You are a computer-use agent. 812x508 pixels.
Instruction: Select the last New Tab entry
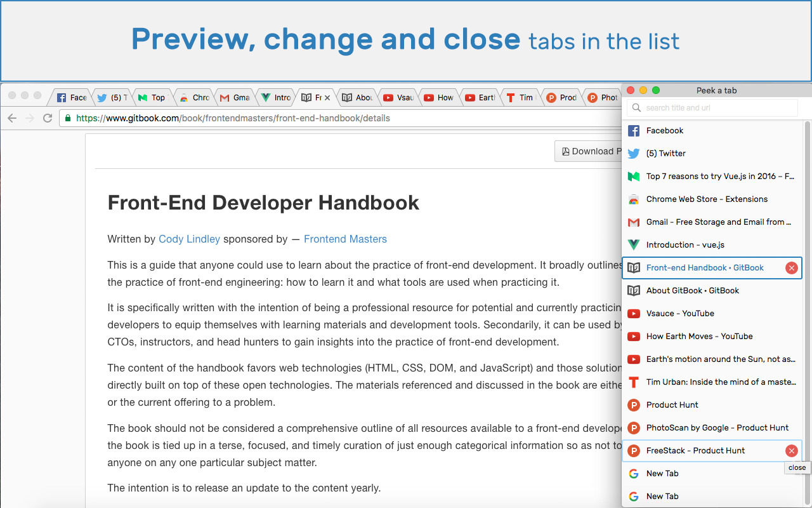[712, 497]
